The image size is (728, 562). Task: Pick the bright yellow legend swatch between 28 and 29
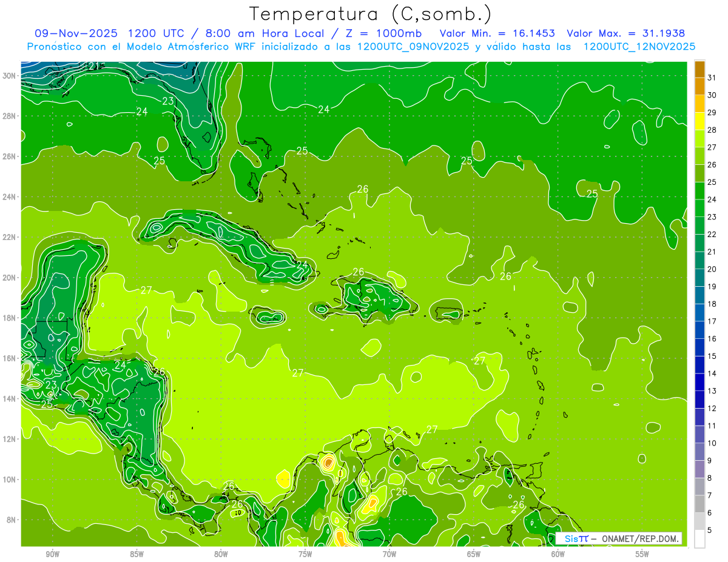[699, 121]
